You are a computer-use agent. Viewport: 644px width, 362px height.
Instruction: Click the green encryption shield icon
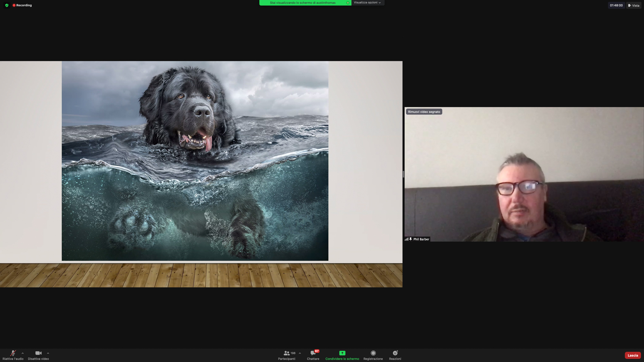[7, 5]
